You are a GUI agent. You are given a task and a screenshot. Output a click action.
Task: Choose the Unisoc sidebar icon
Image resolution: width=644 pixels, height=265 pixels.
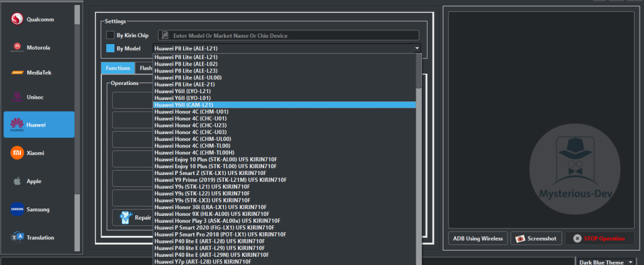tap(17, 98)
